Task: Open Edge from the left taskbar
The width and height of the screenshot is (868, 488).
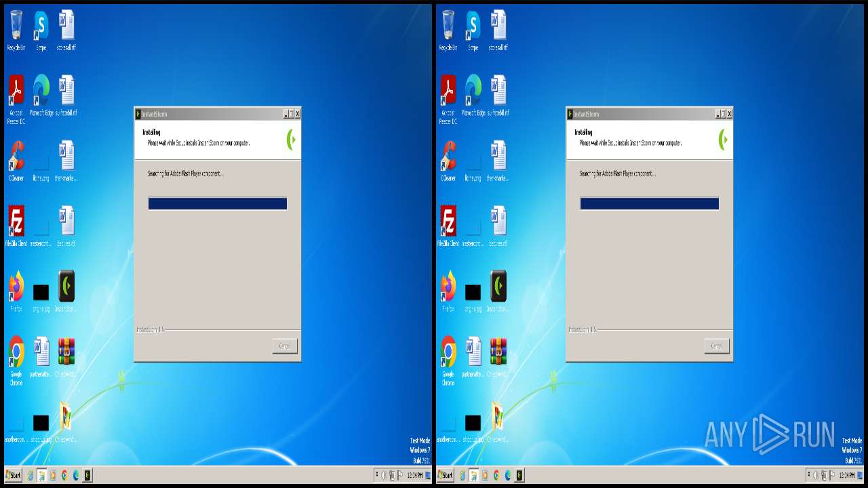Action: tap(76, 475)
